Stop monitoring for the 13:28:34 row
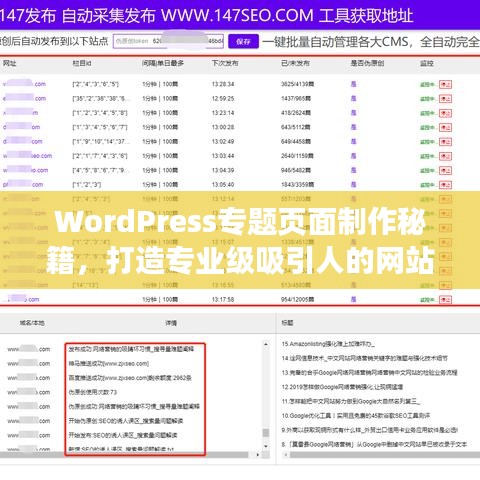480x480 pixels. point(445,84)
